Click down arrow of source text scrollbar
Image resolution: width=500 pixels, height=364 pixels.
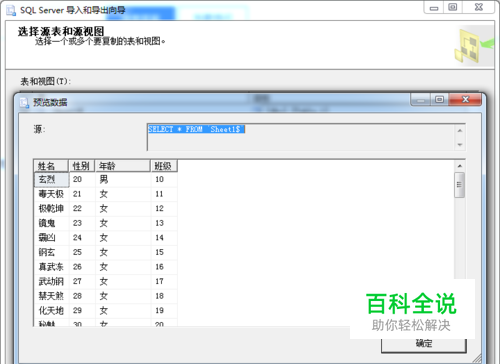[460, 144]
